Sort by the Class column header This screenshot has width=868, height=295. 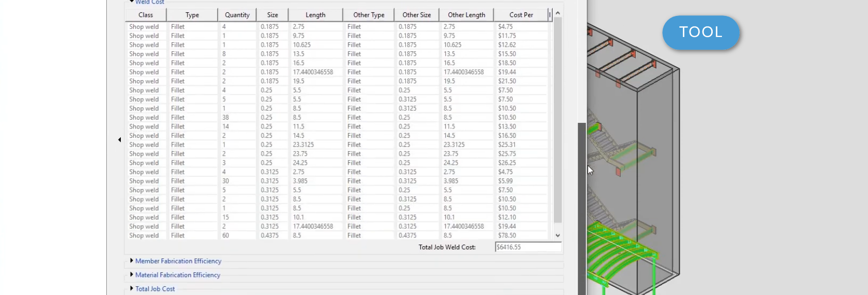[146, 15]
